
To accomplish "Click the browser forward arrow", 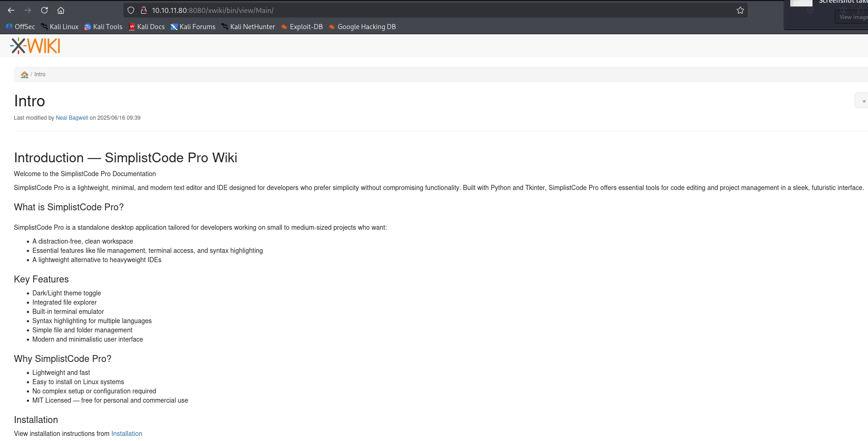I will tap(28, 10).
